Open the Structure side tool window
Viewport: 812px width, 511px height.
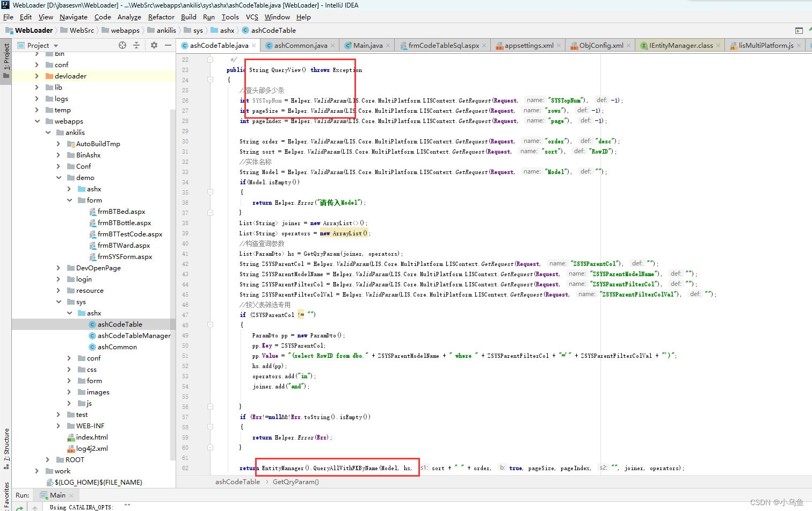pos(6,449)
